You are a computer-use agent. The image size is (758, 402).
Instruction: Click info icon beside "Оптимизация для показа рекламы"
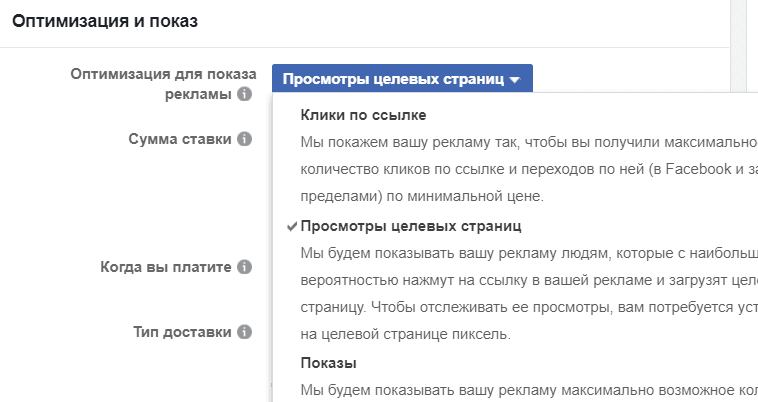[x=243, y=94]
